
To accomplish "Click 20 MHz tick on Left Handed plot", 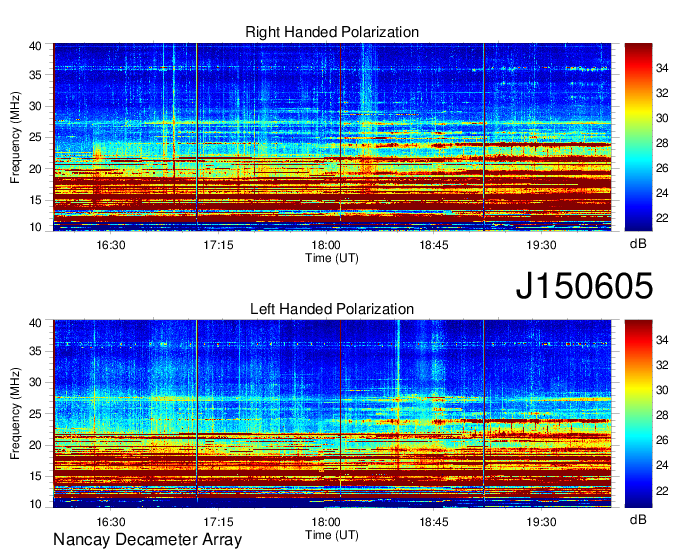I will (x=35, y=445).
